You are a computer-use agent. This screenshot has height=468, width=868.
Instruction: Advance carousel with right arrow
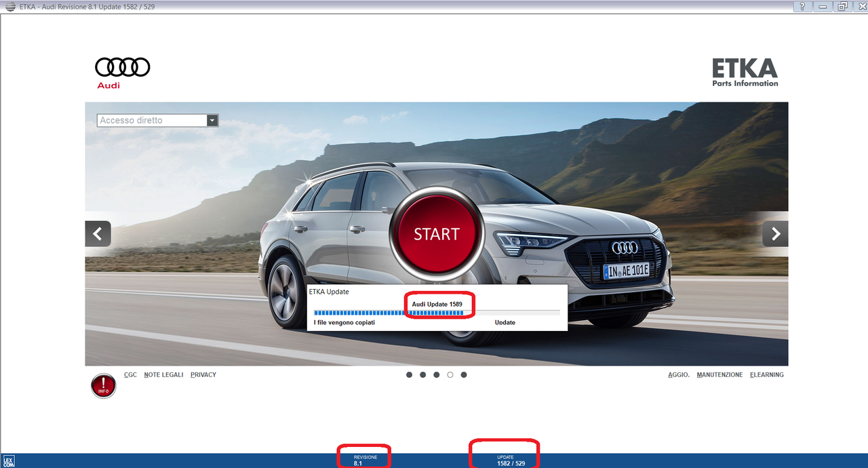[x=775, y=234]
